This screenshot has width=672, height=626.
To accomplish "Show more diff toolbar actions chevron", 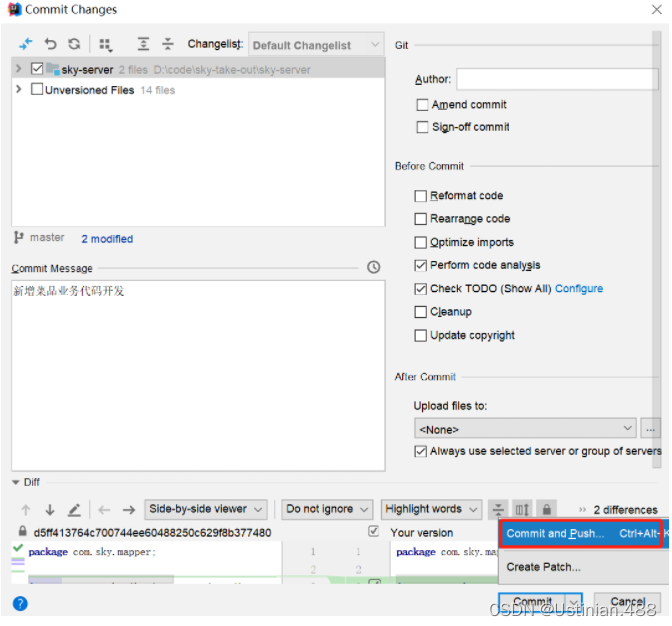I will point(582,510).
